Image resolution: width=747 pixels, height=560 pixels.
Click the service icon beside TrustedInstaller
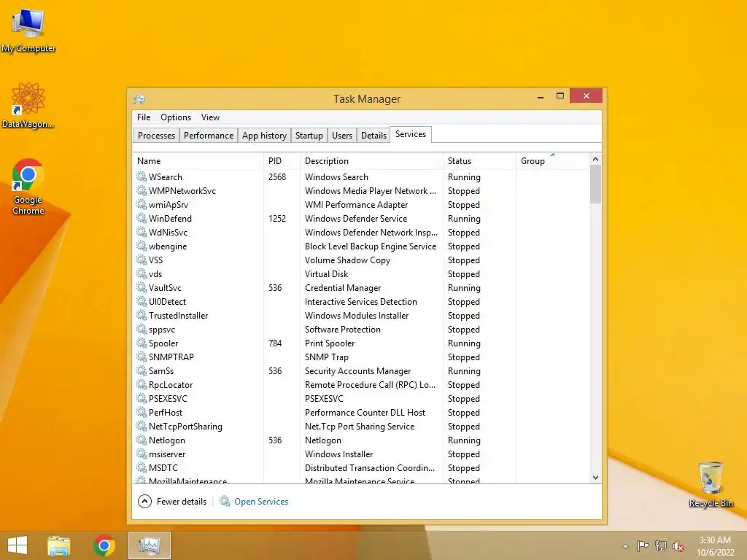(142, 315)
